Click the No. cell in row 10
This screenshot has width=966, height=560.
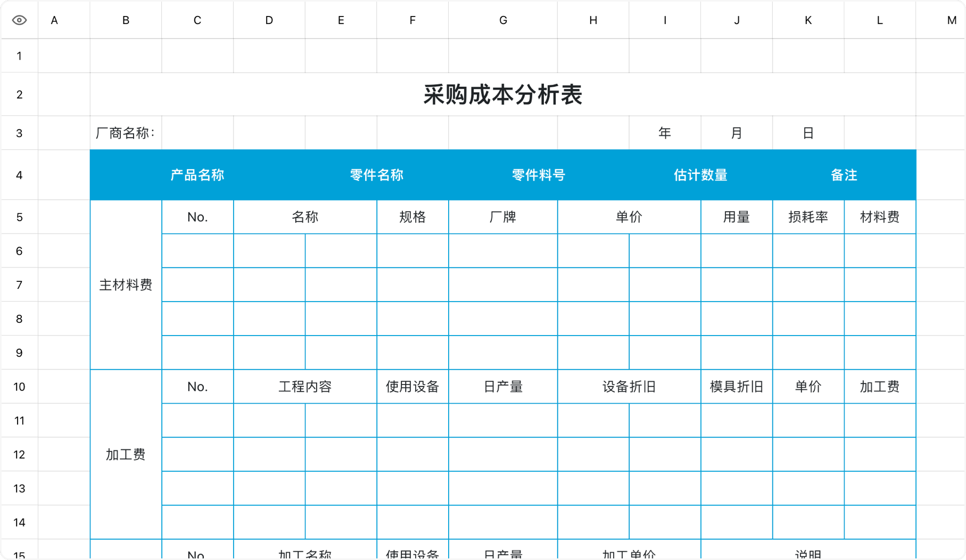point(197,387)
